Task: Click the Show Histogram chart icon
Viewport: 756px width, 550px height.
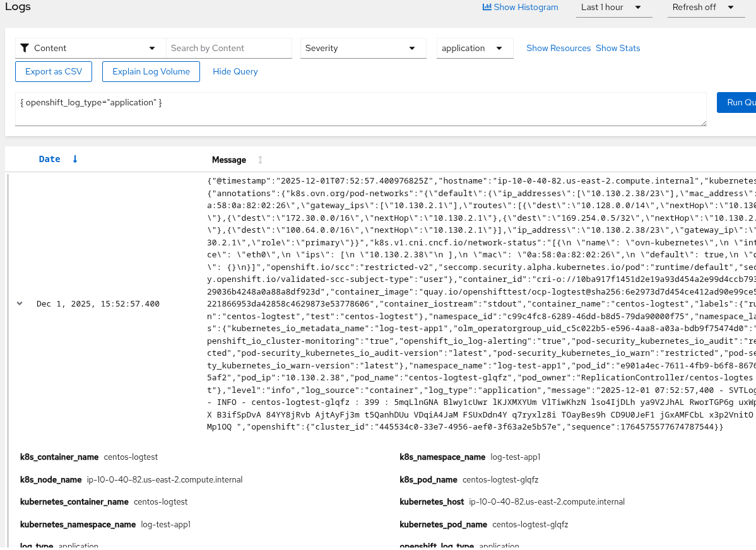Action: (x=487, y=7)
